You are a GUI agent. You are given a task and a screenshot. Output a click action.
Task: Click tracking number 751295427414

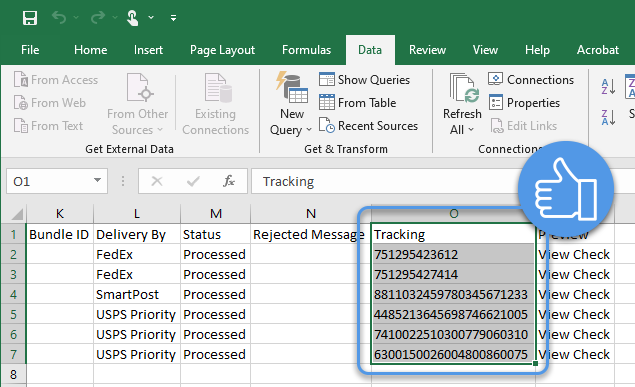[x=453, y=274]
